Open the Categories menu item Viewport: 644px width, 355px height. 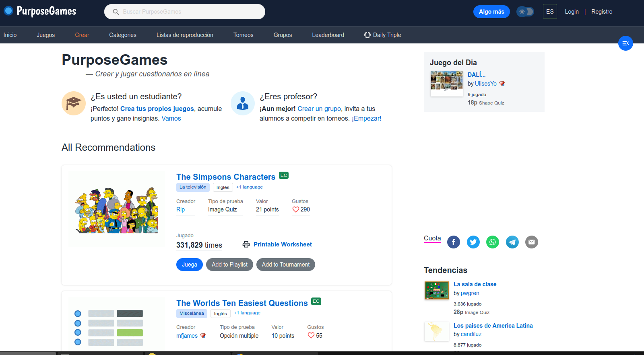(x=123, y=35)
